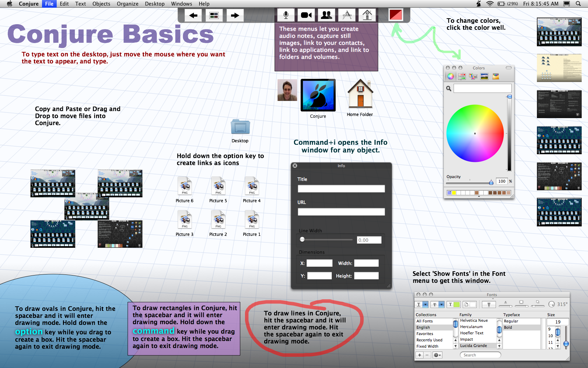
Task: Select the Picture 1 PNG icon
Action: click(252, 219)
